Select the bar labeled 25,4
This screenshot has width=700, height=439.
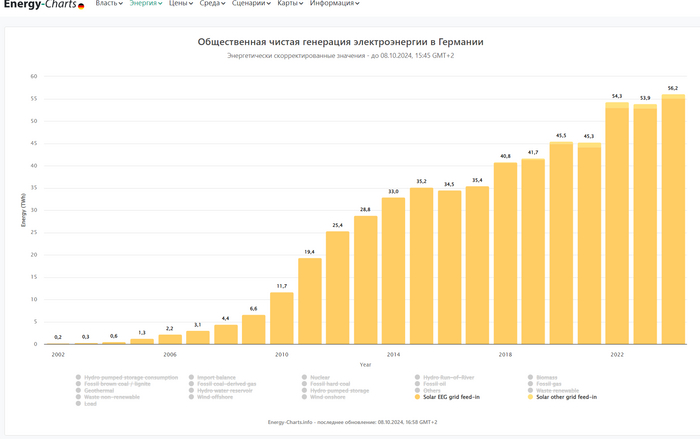click(x=338, y=288)
